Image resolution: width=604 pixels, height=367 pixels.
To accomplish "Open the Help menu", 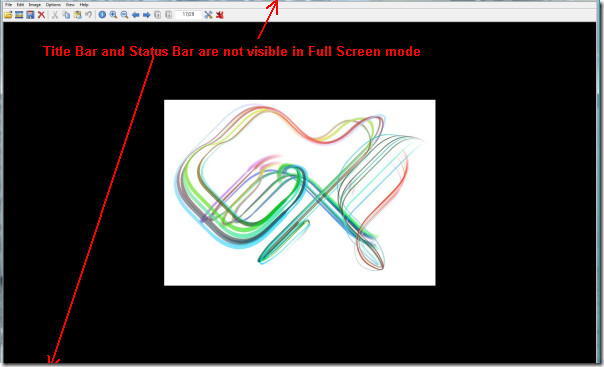I will tap(84, 5).
